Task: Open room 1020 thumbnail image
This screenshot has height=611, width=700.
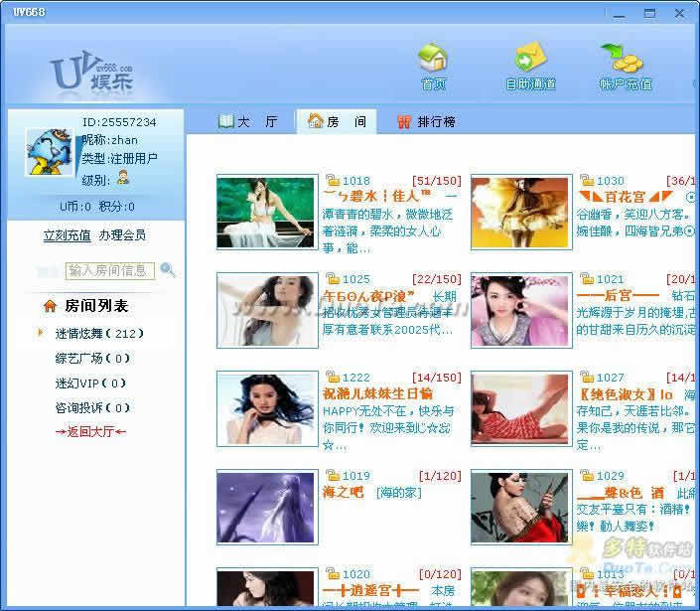Action: tap(267, 587)
